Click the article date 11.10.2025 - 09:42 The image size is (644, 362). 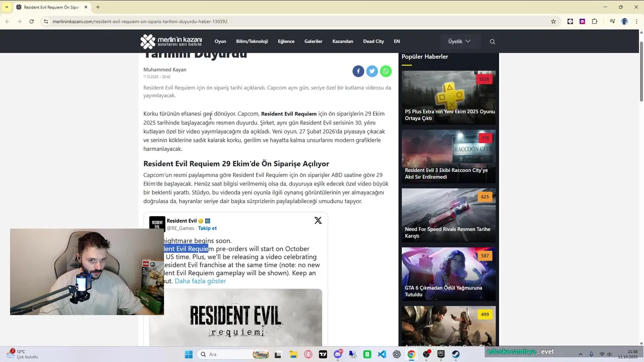click(x=157, y=77)
